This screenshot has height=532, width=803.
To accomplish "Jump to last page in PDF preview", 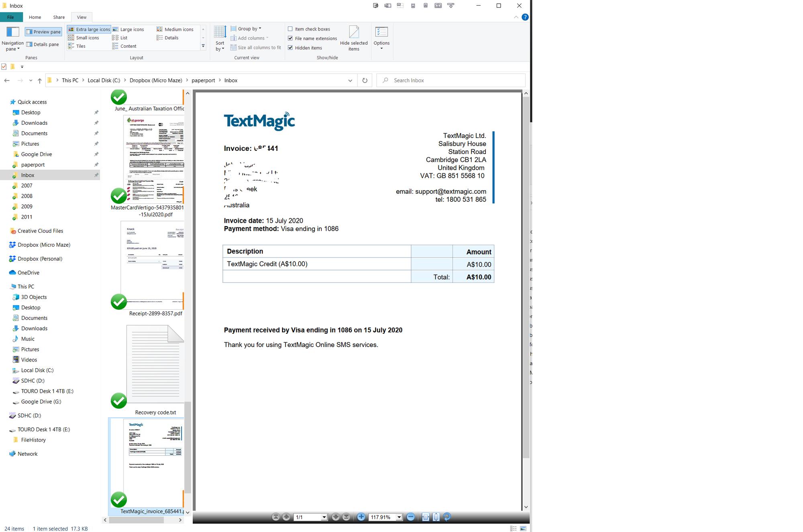I will coord(346,517).
